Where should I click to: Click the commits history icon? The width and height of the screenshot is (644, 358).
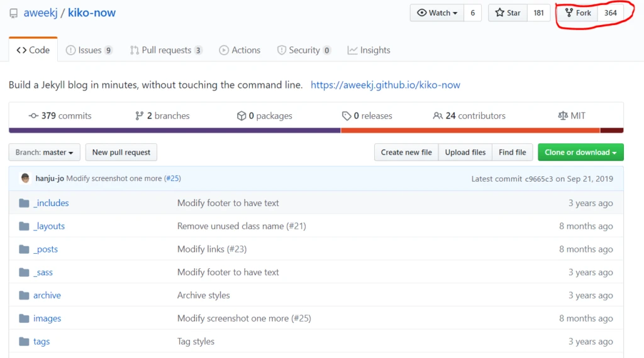[x=33, y=116]
